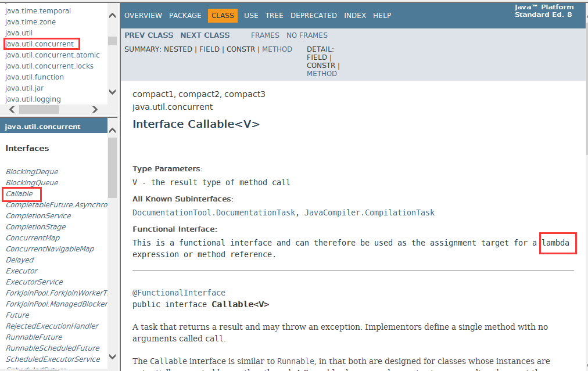Viewport: 588px width, 371px height.
Task: Open JavaCompiler.CompilationTask subinterface link
Action: 370,212
